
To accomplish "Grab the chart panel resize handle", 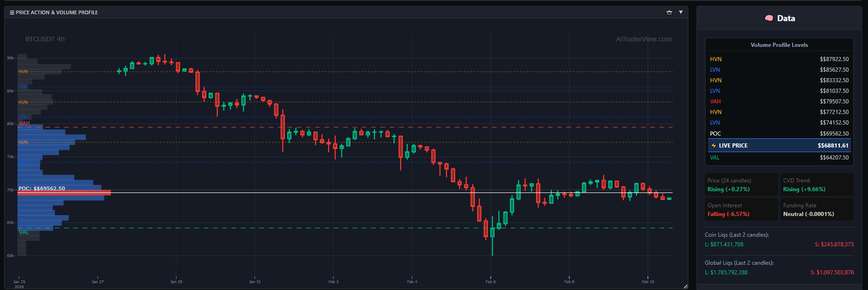I will click(x=685, y=286).
